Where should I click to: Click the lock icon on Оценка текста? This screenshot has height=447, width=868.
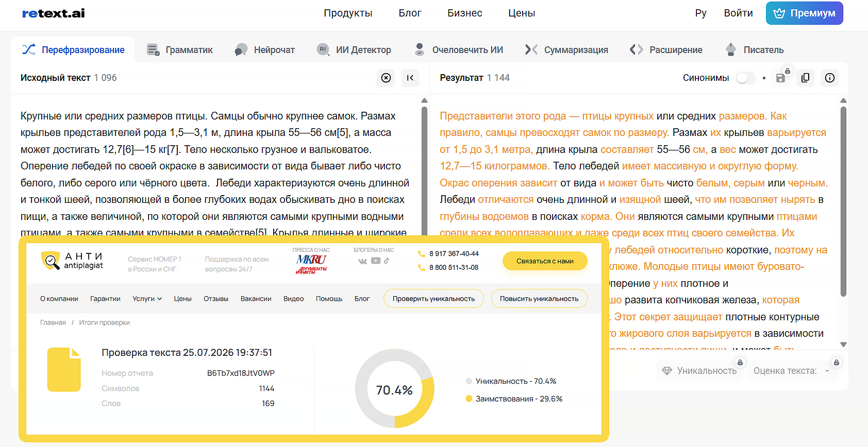837,363
